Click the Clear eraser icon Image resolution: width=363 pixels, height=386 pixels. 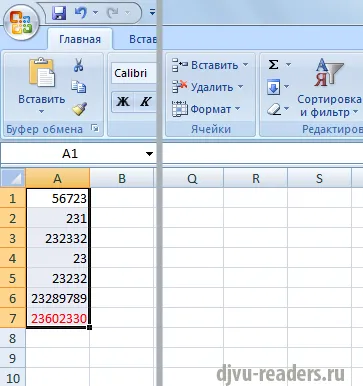274,109
